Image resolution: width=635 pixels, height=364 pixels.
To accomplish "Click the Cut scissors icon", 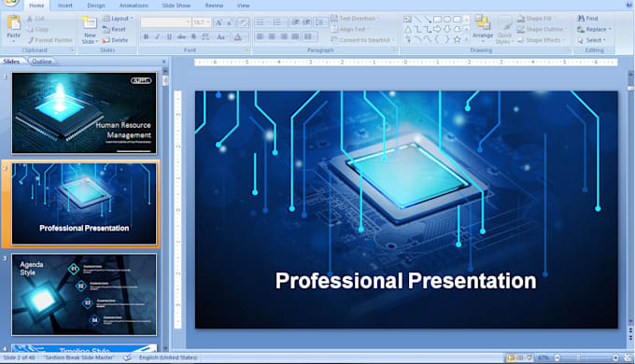I will tap(30, 19).
